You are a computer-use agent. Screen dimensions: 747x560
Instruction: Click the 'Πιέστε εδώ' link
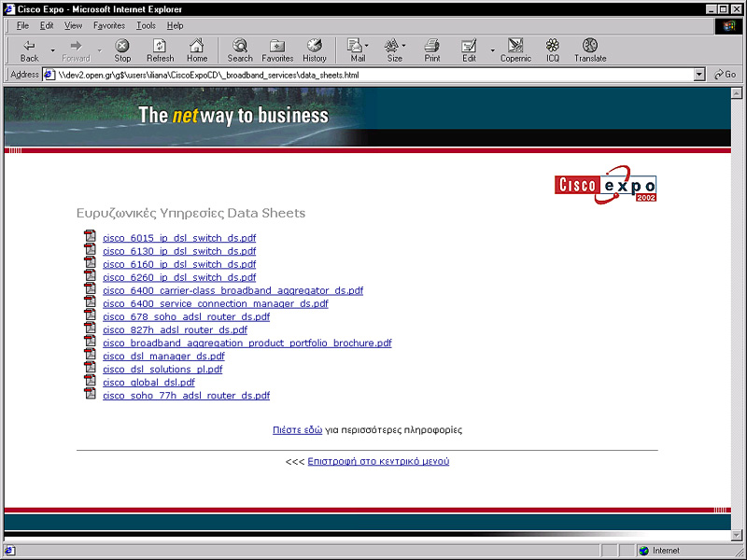(297, 430)
